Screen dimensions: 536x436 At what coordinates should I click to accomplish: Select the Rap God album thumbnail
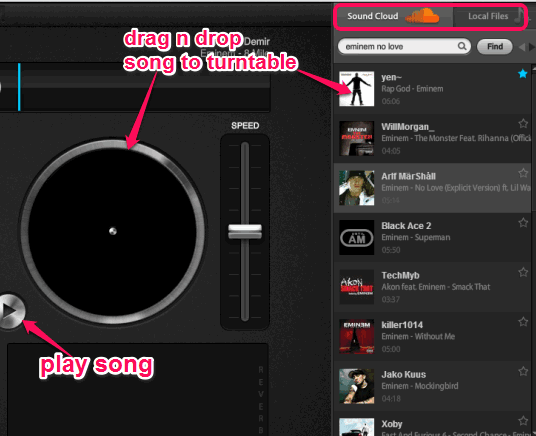tap(356, 89)
